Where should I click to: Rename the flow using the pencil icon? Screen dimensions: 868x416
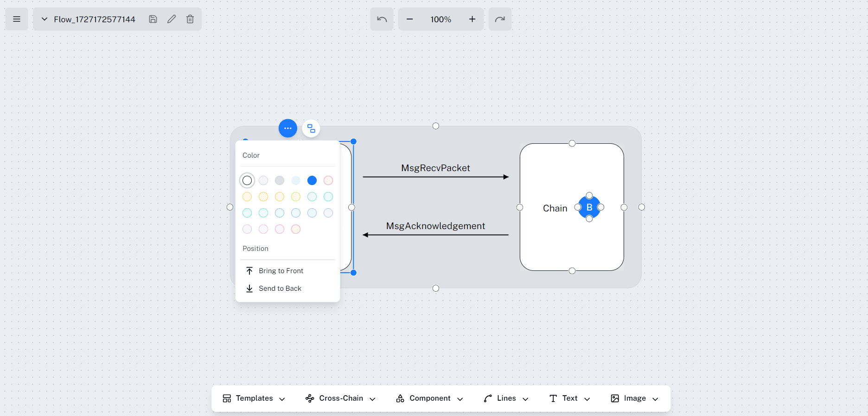172,19
